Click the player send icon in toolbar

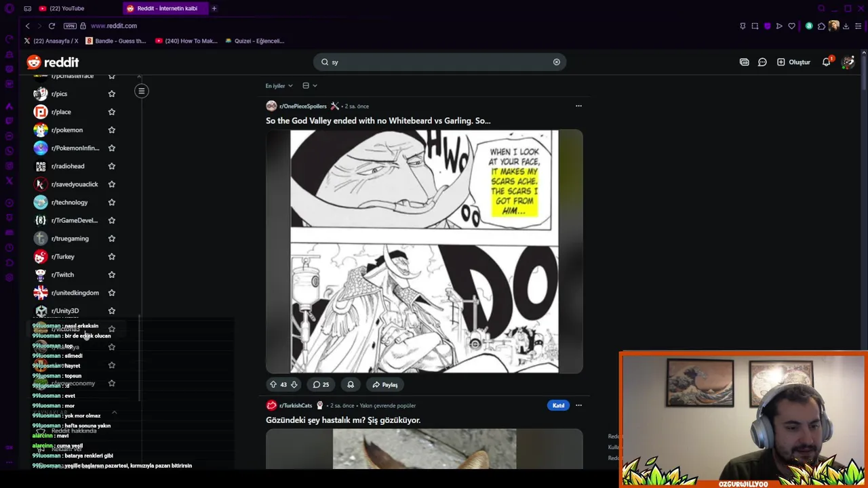(779, 26)
